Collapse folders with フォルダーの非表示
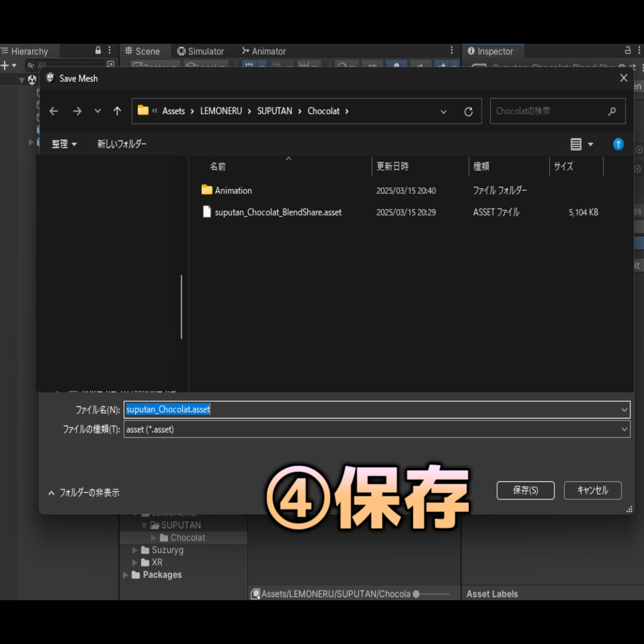The image size is (644, 644). [x=84, y=493]
